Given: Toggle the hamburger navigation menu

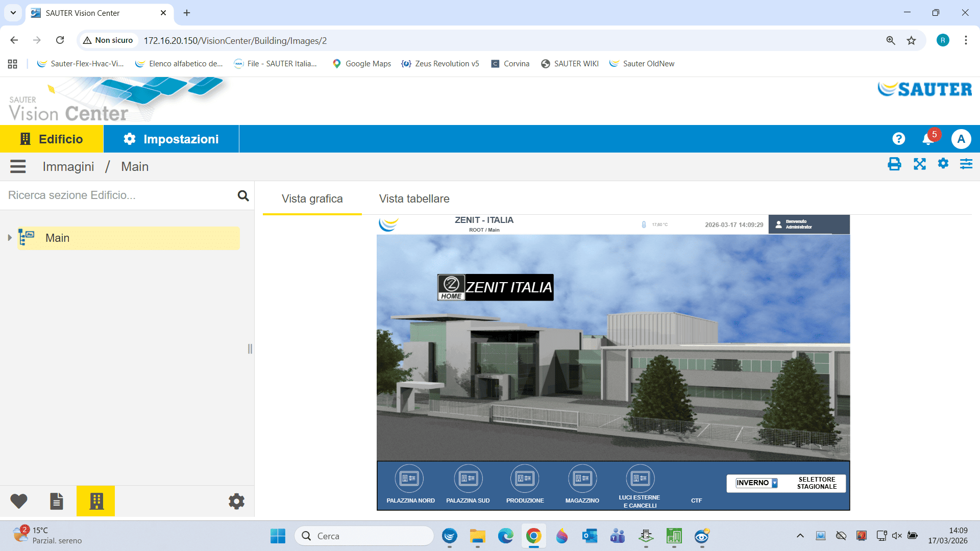Looking at the screenshot, I should [x=18, y=167].
